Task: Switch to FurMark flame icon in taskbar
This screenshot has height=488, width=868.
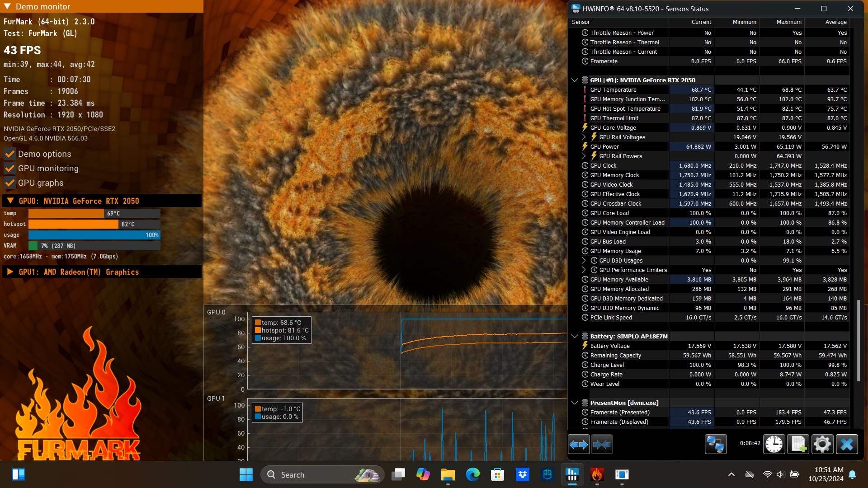Action: 597,474
